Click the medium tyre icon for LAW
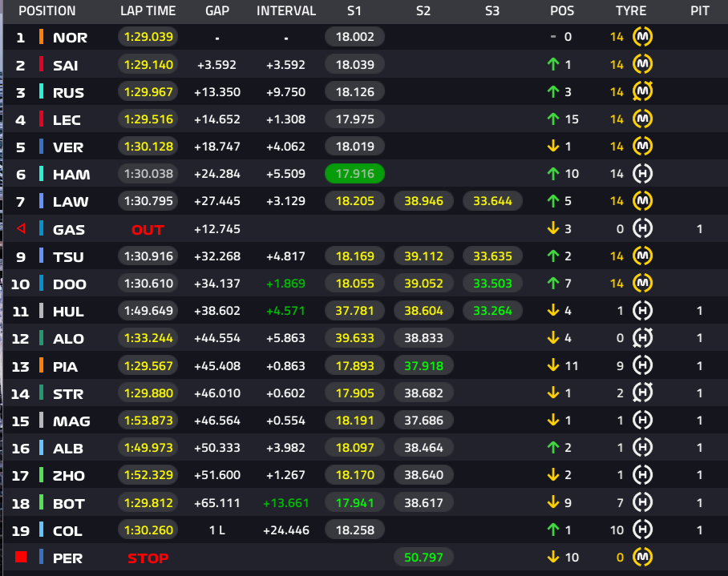Image resolution: width=728 pixels, height=576 pixels. click(x=642, y=201)
